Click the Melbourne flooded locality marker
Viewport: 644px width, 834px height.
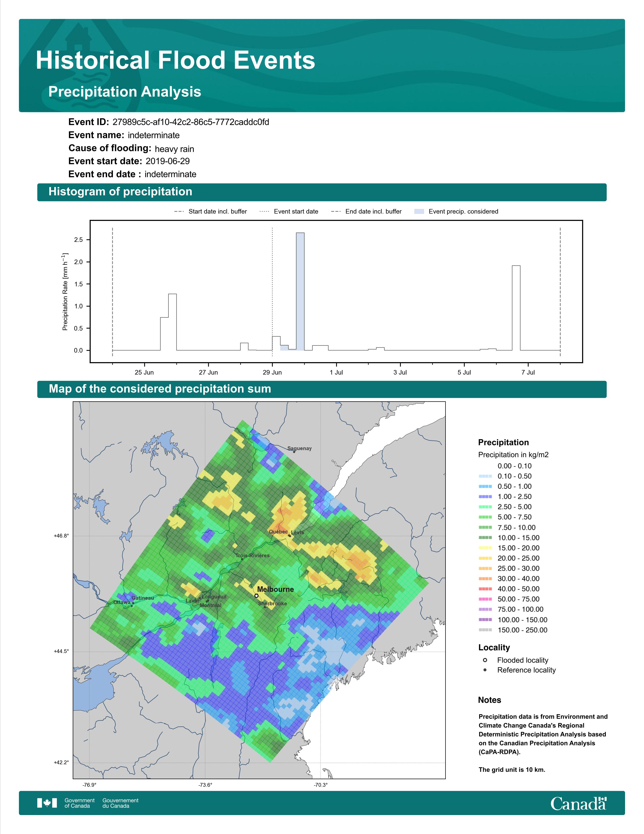tap(256, 595)
